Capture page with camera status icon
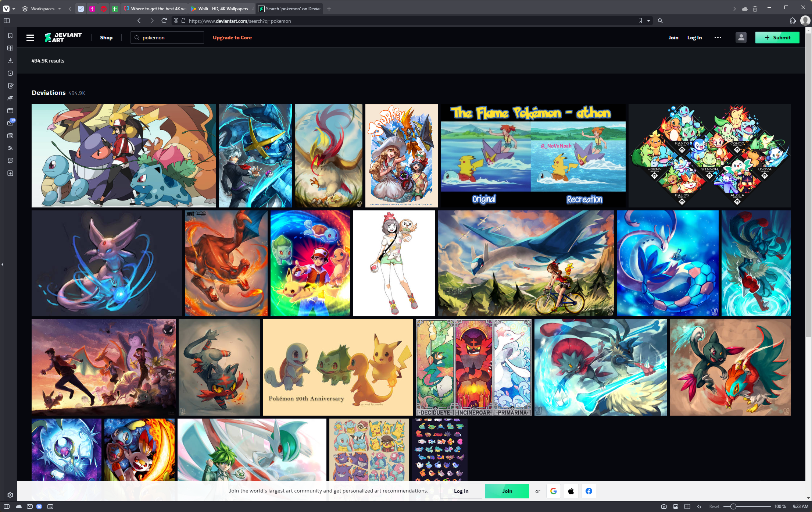This screenshot has width=812, height=512. click(x=663, y=506)
